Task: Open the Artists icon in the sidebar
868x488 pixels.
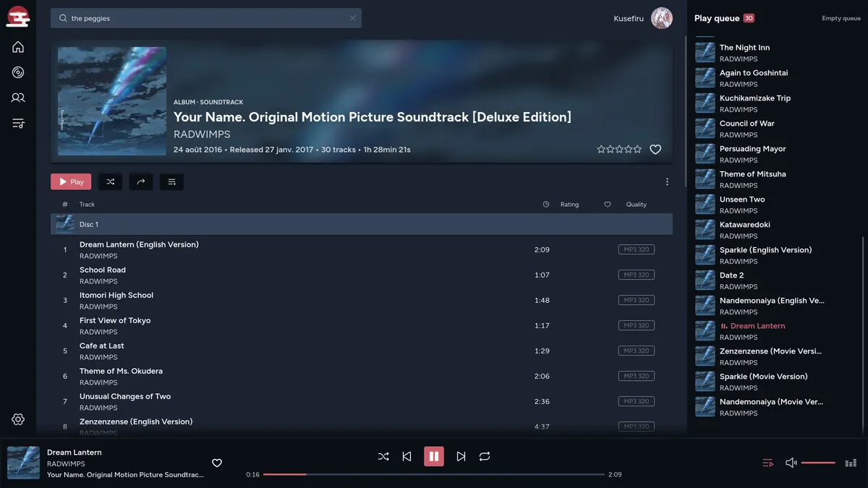Action: 18,98
